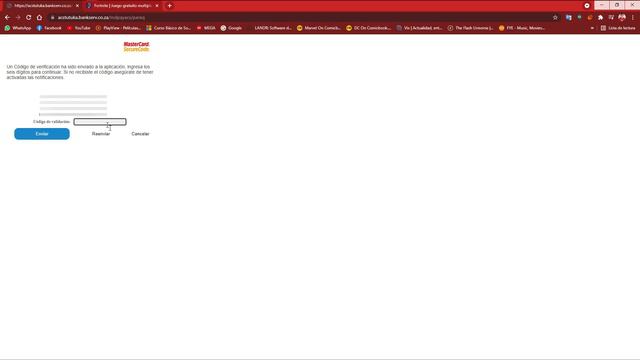The height and width of the screenshot is (360, 640).
Task: Click the translate extension icon
Action: click(x=569, y=18)
